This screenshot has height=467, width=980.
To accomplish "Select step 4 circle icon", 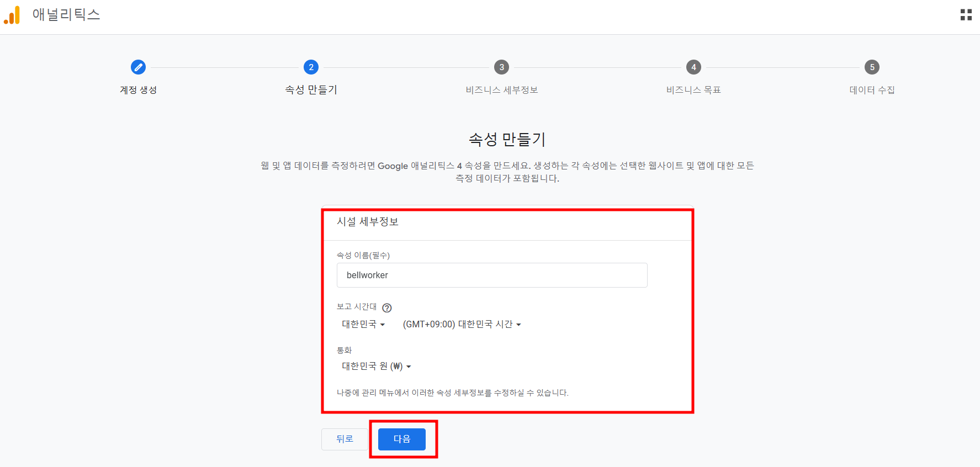I will point(693,67).
